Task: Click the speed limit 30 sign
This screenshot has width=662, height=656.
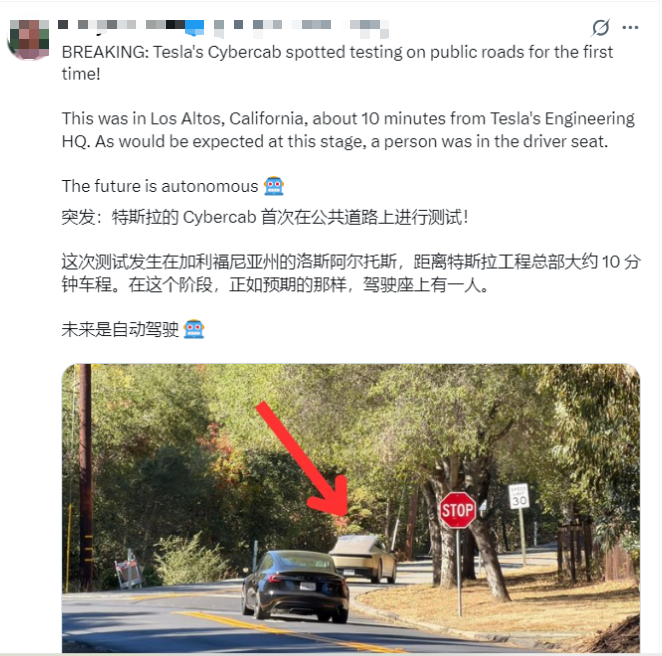Action: click(x=519, y=497)
